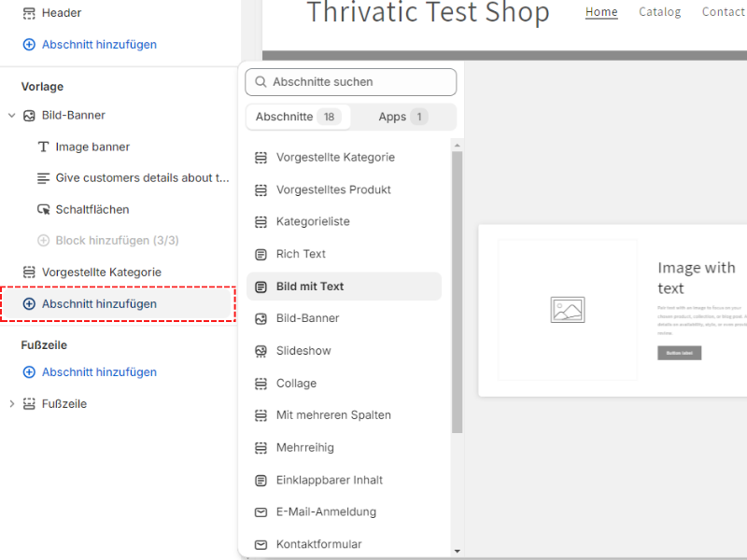
Task: Select the Abschnitte tab
Action: tap(297, 117)
